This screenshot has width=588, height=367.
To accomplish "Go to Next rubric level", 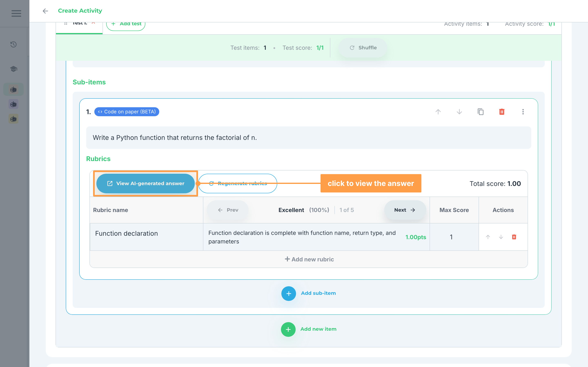I will (405, 210).
